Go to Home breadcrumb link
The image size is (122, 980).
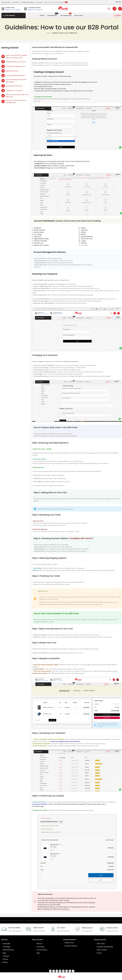pyautogui.click(x=48, y=33)
